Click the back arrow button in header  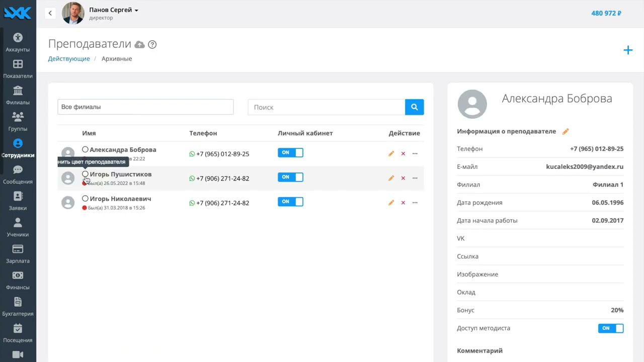point(50,13)
